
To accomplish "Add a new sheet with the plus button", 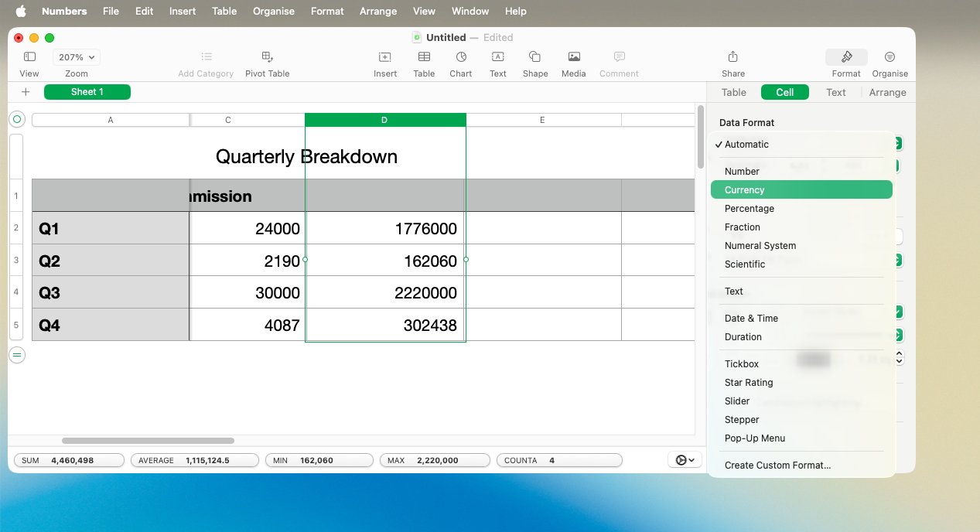I will [26, 91].
